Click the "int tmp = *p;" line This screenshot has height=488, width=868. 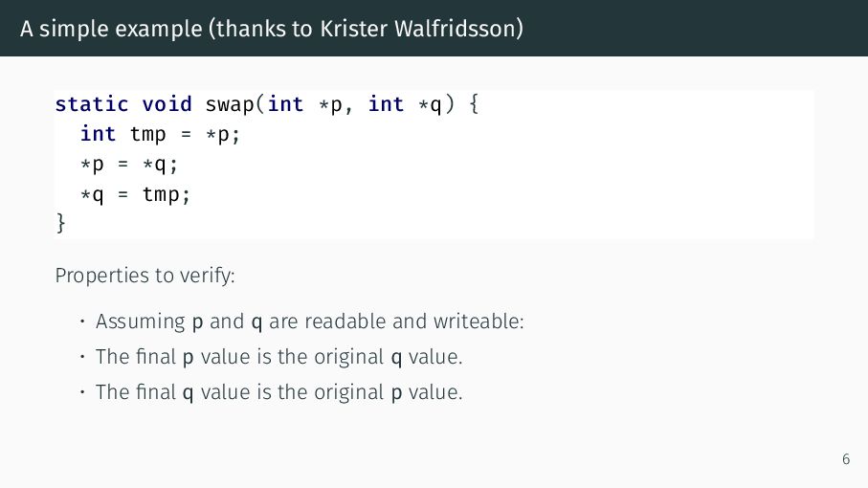pyautogui.click(x=160, y=135)
